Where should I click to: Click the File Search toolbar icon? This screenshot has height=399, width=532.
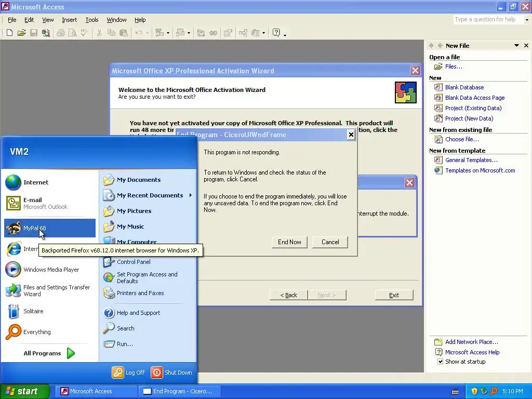(x=46, y=33)
